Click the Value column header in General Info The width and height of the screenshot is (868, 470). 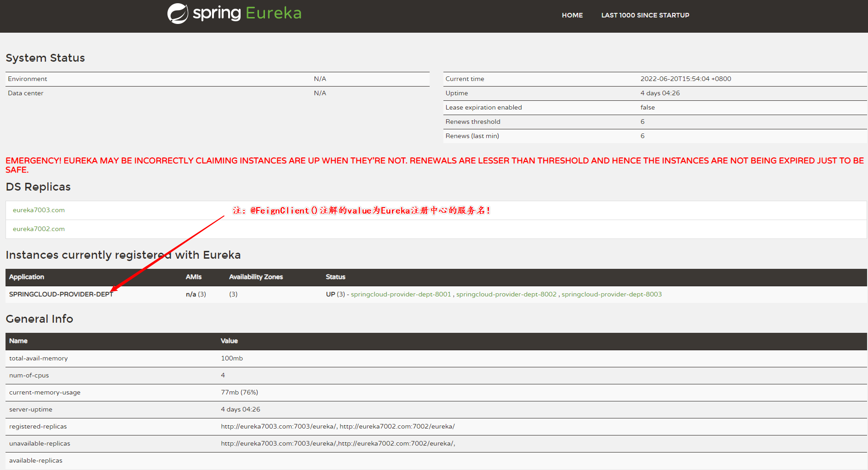click(x=229, y=341)
